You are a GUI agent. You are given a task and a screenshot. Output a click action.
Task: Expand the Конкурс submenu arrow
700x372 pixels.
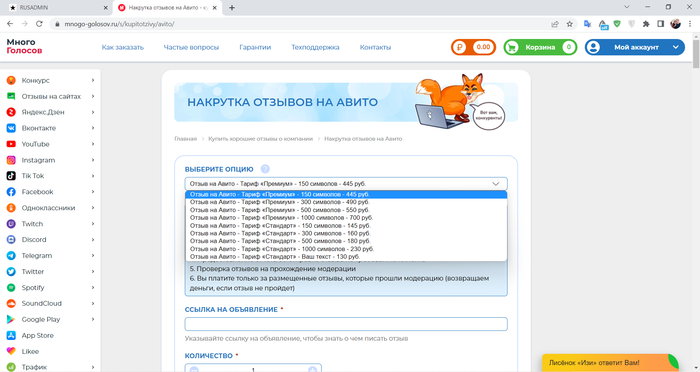pos(93,80)
